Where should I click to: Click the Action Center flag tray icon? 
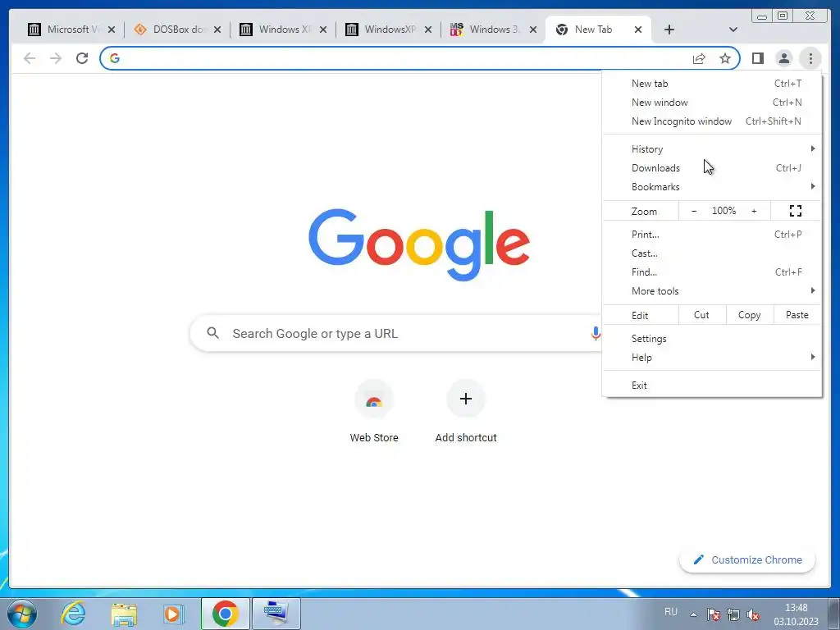713,614
